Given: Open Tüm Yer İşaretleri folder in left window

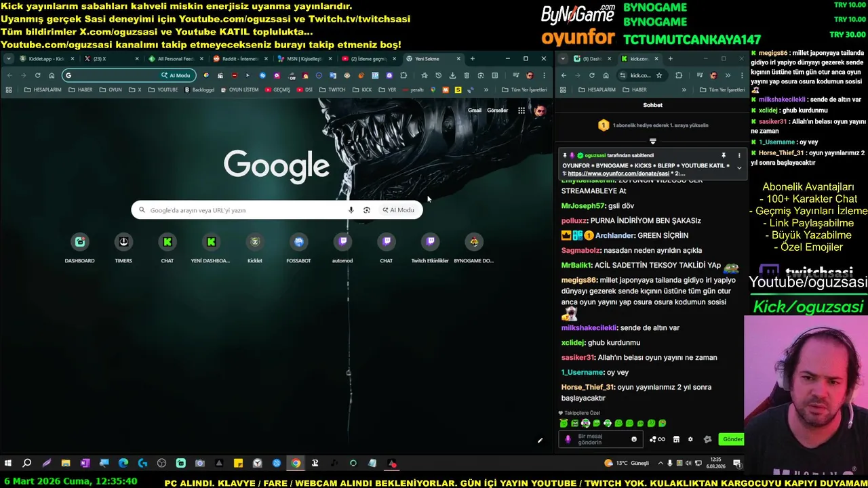Looking at the screenshot, I should pos(524,89).
